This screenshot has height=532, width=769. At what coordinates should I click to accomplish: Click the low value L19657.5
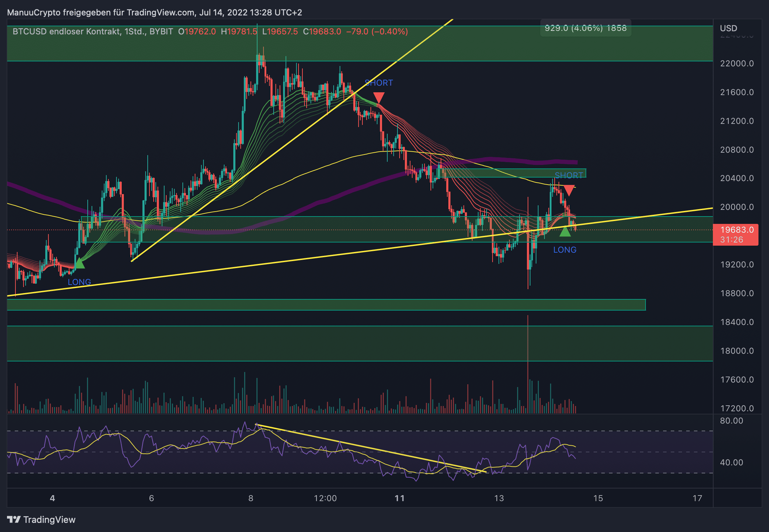(x=280, y=32)
